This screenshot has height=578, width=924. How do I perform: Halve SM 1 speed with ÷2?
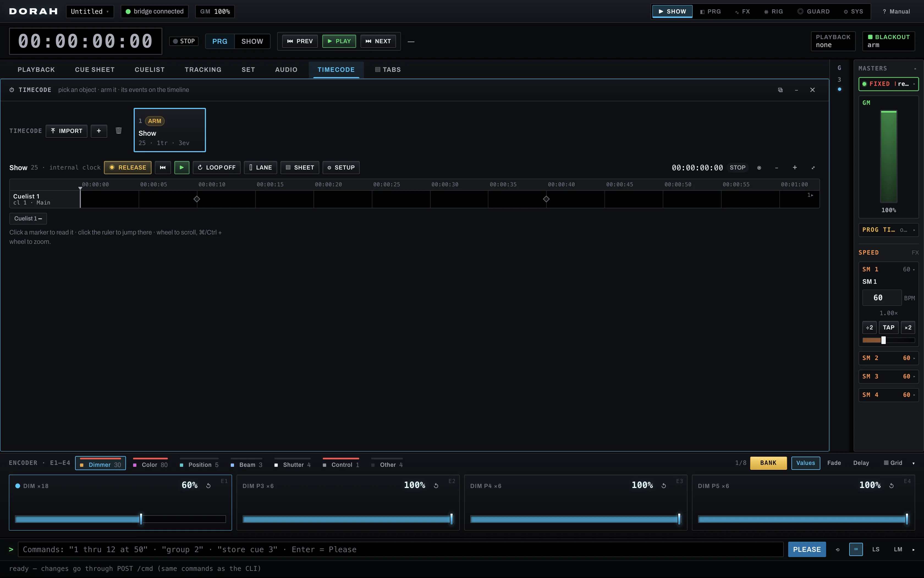pyautogui.click(x=869, y=328)
